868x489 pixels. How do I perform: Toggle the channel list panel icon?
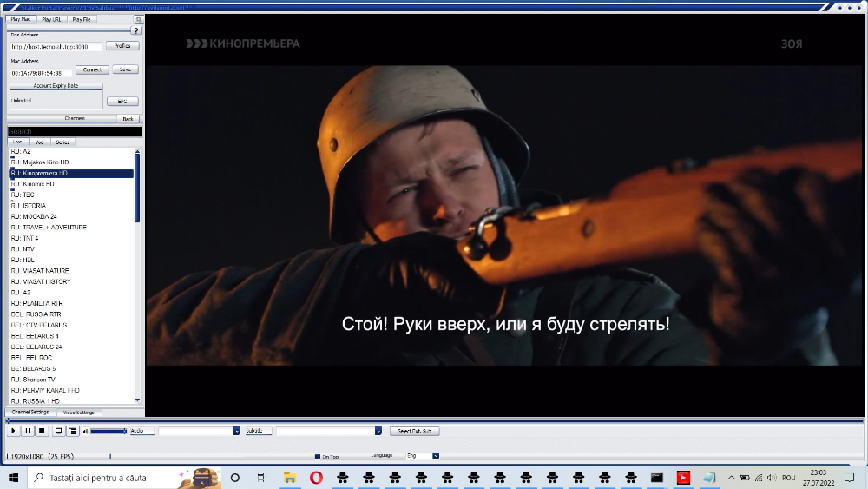pos(73,431)
